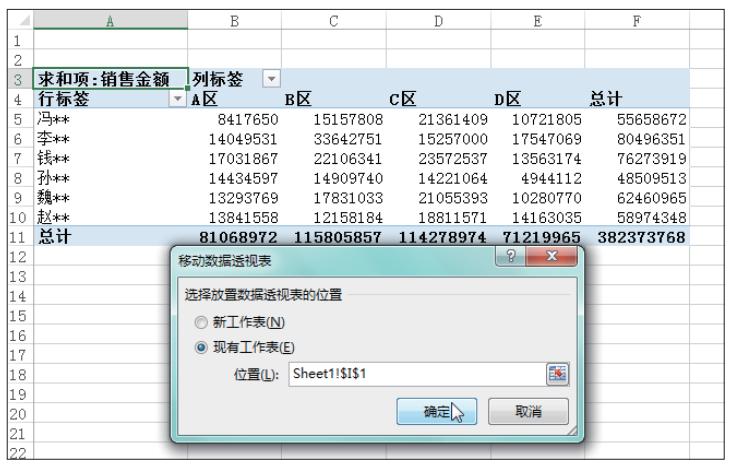Select row 1 header

tap(20, 40)
